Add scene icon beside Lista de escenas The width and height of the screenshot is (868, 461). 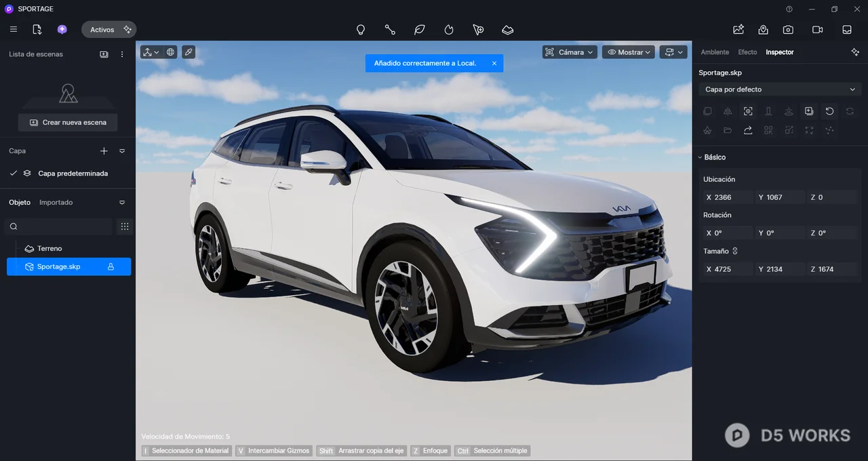point(104,54)
